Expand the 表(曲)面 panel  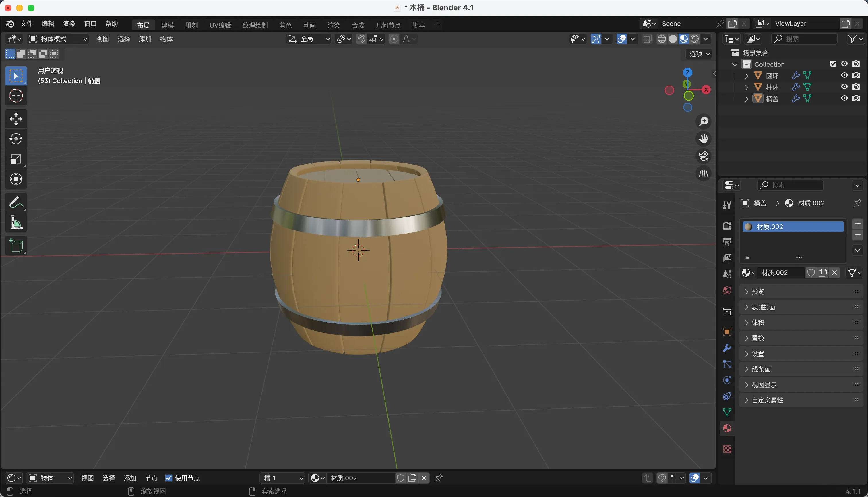(x=763, y=307)
